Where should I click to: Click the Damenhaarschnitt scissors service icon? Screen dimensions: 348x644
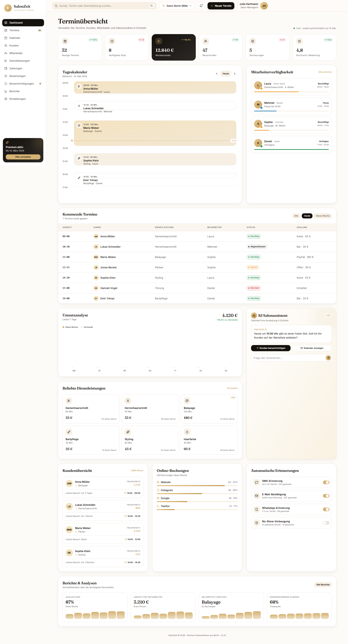pyautogui.click(x=69, y=401)
